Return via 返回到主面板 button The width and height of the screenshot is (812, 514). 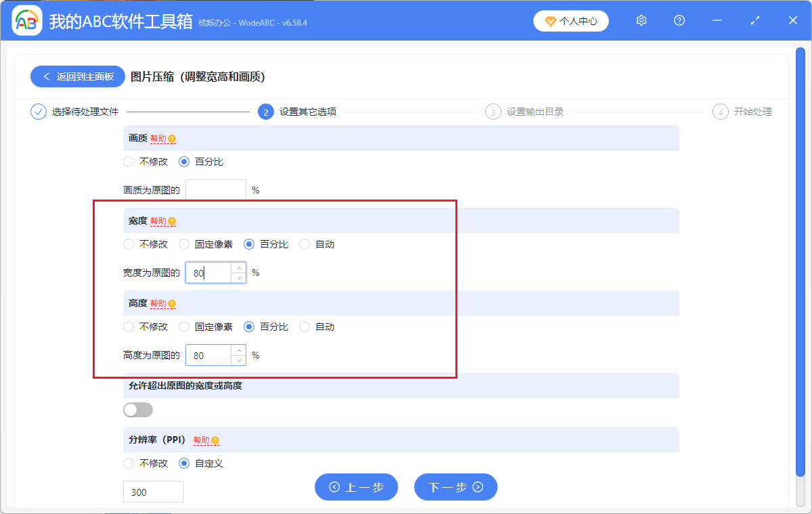[x=77, y=76]
